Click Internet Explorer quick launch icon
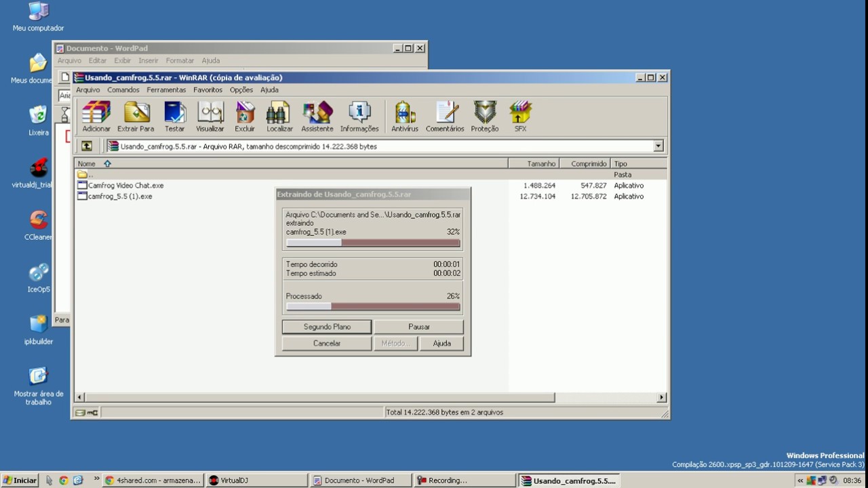 pos(78,480)
